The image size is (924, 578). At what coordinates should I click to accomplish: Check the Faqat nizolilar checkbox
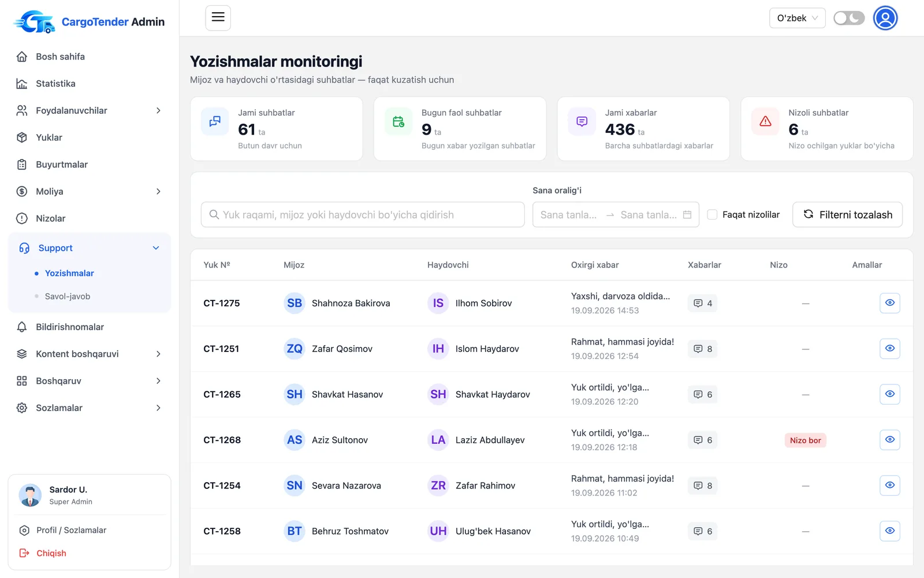pyautogui.click(x=713, y=214)
